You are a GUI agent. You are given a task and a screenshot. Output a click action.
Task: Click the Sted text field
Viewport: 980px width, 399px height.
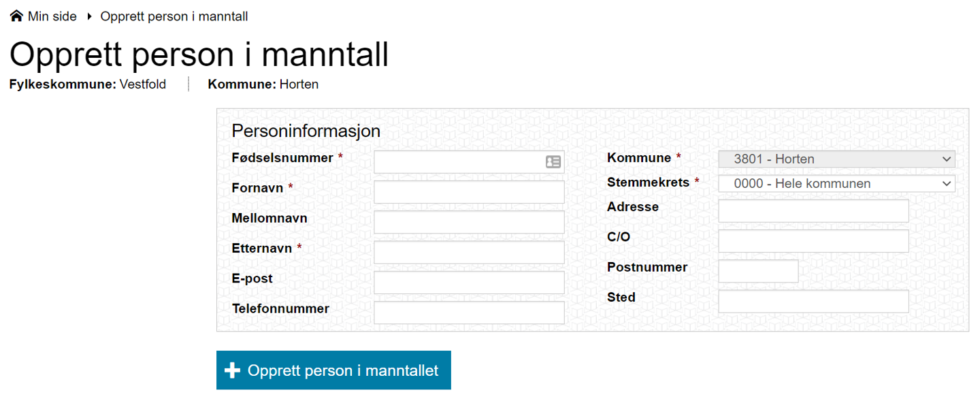(813, 301)
